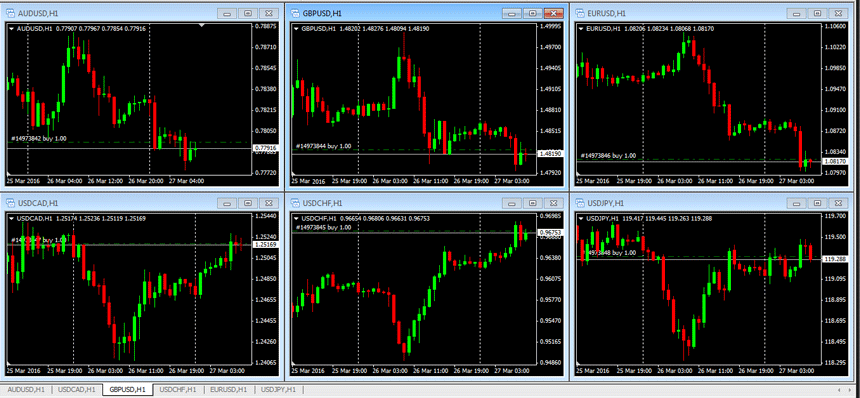Click the EURUSD,H1 chart window icon
This screenshot has width=860, height=398.
point(579,13)
